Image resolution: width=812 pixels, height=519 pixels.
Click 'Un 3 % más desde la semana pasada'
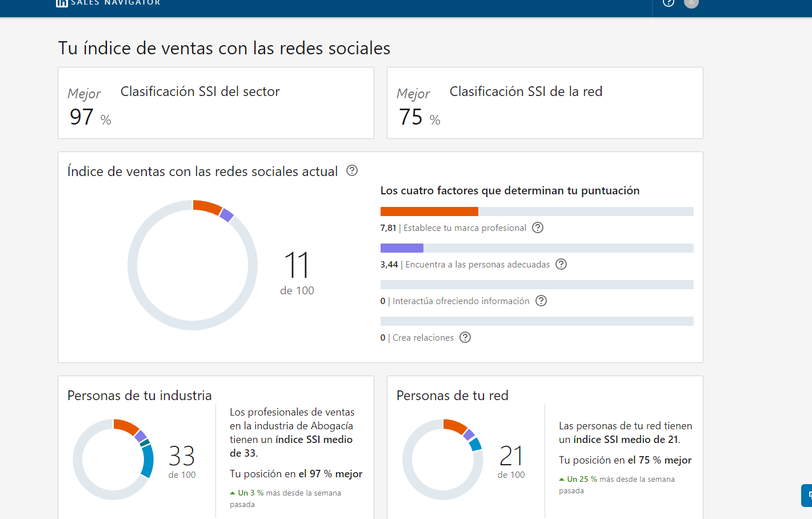(286, 498)
